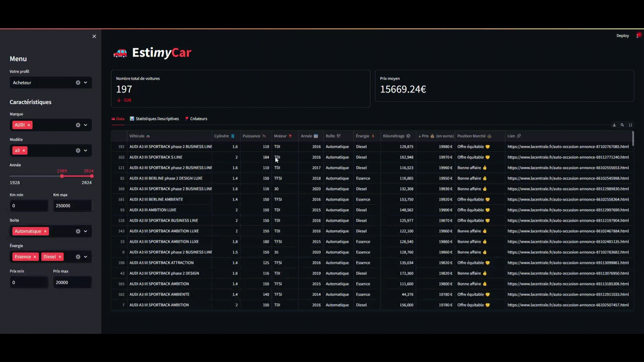Click the 1989 Année slider handle

(62, 176)
